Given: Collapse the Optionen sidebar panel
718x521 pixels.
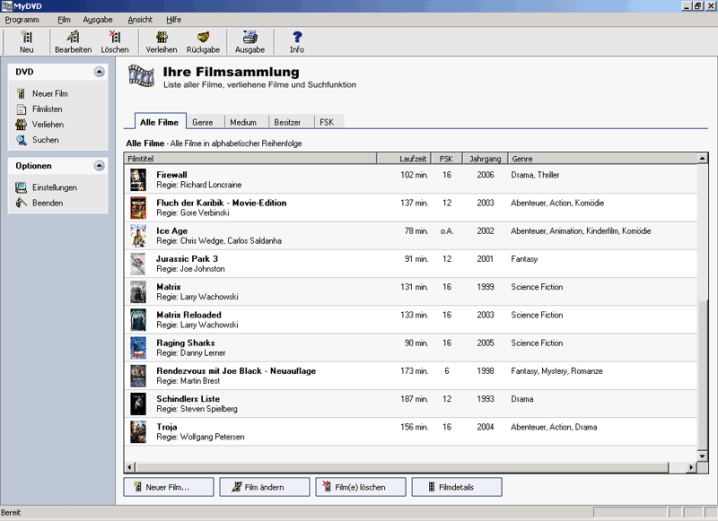Looking at the screenshot, I should pos(98,166).
